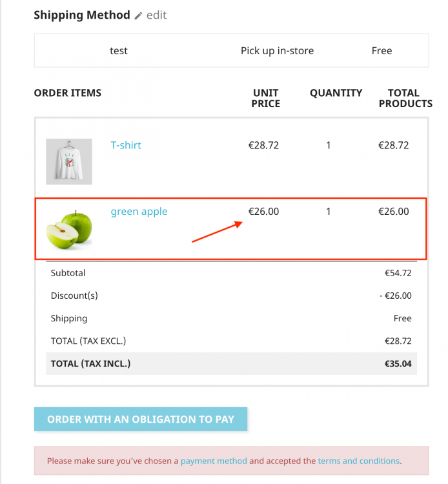Click the green apple total products price
The image size is (448, 484).
(394, 212)
